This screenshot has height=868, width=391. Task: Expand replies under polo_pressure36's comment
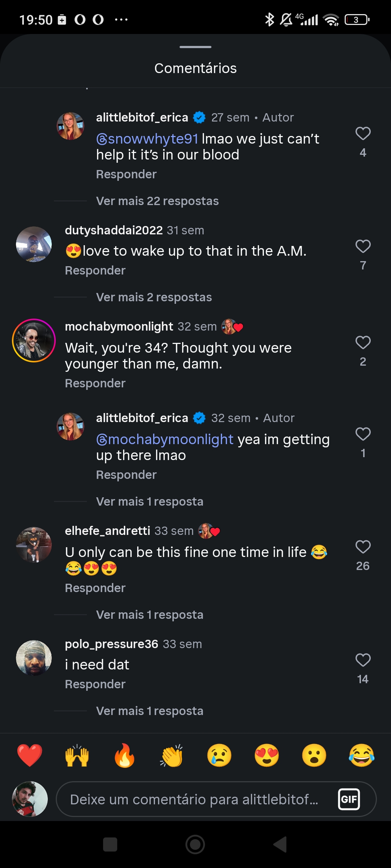pos(150,711)
